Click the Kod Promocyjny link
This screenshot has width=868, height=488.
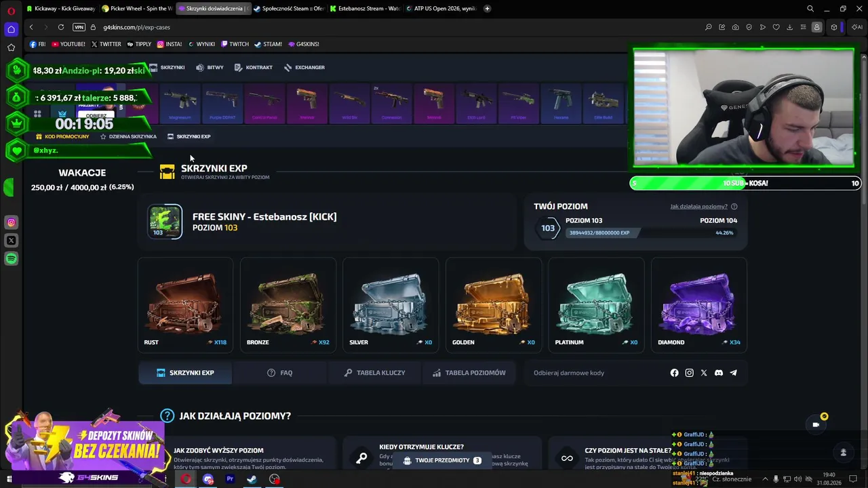pyautogui.click(x=62, y=136)
